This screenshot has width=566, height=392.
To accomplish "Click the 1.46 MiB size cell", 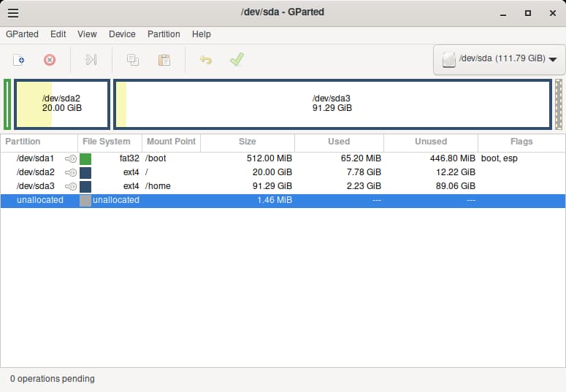I will (x=275, y=200).
